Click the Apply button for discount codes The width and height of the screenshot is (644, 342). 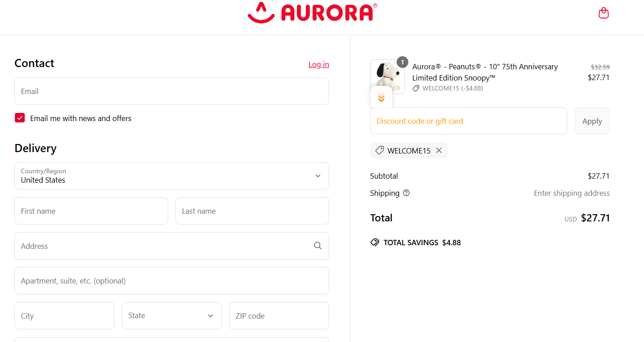click(592, 121)
